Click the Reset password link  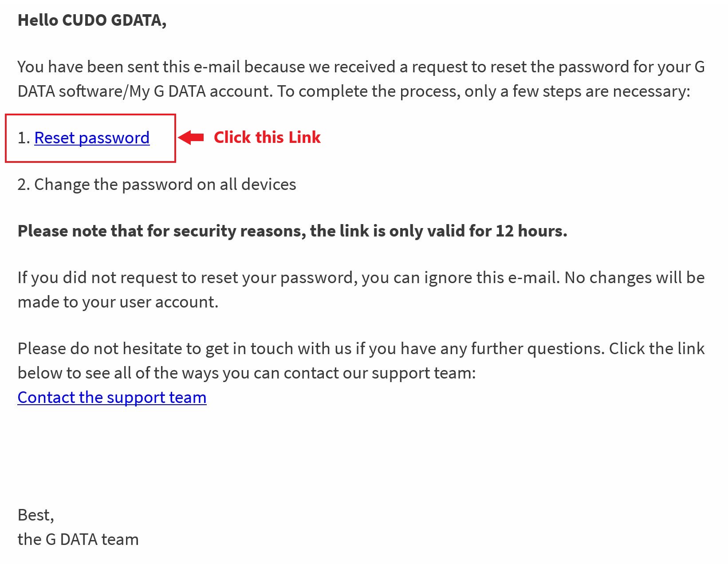click(92, 138)
